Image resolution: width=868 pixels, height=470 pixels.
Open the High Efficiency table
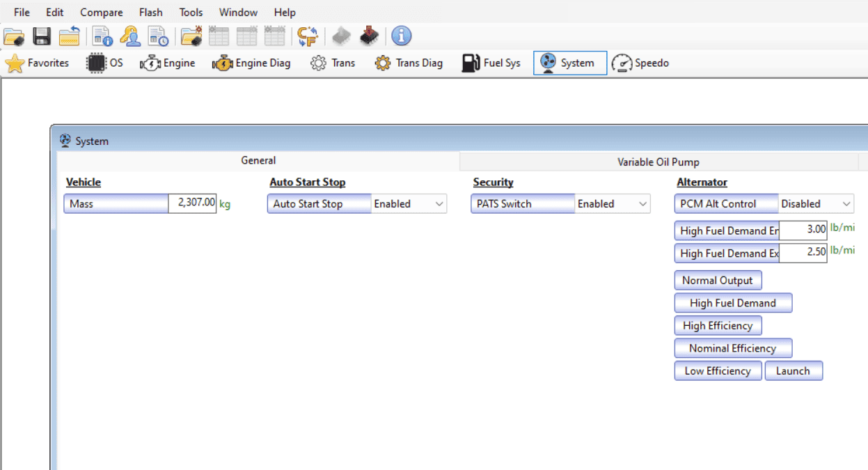pos(718,326)
